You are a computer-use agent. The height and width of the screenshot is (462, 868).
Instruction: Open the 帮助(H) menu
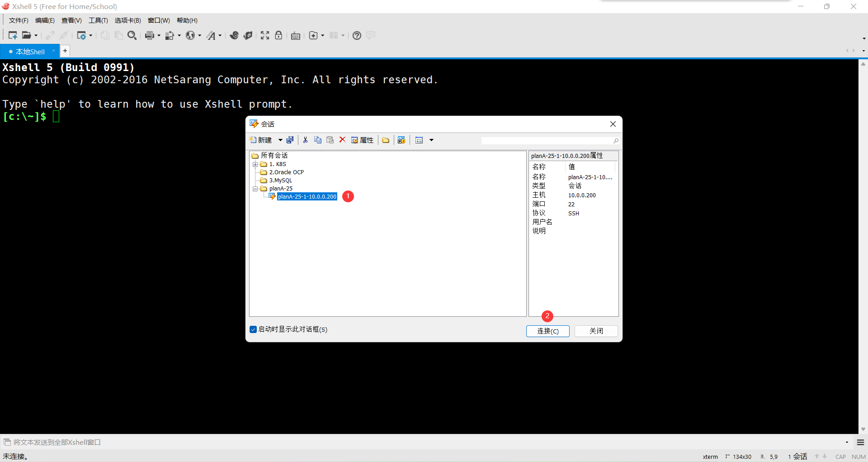pyautogui.click(x=187, y=20)
